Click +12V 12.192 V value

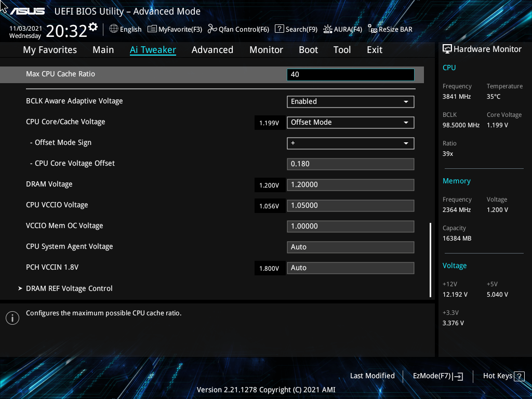point(455,295)
